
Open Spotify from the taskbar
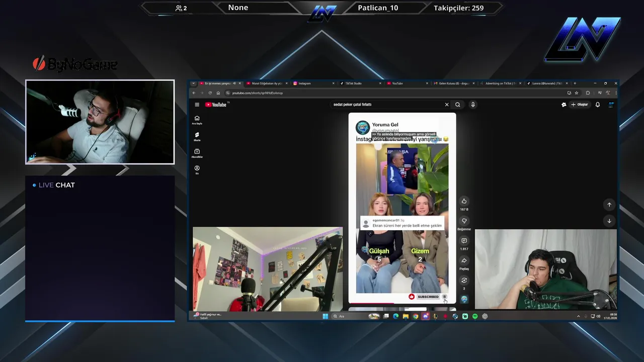tap(475, 316)
